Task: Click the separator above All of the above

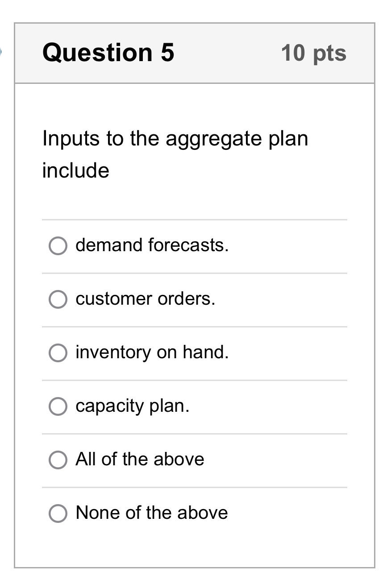Action: click(x=194, y=433)
